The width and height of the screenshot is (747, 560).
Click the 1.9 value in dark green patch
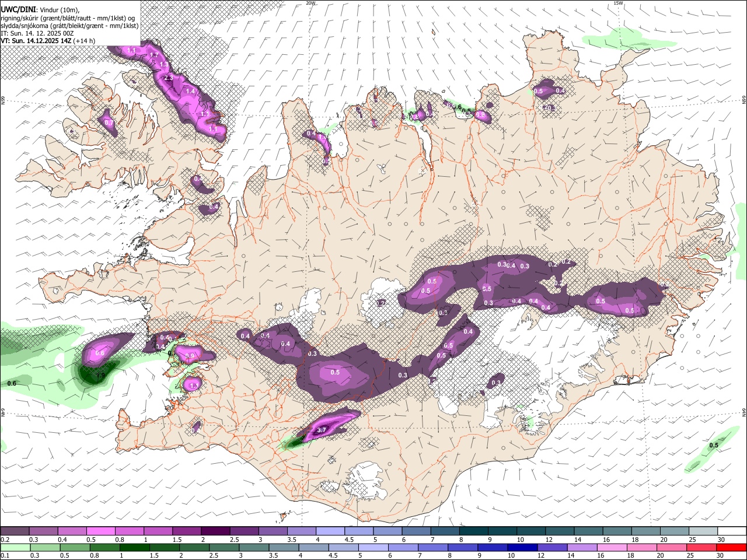[x=100, y=376]
